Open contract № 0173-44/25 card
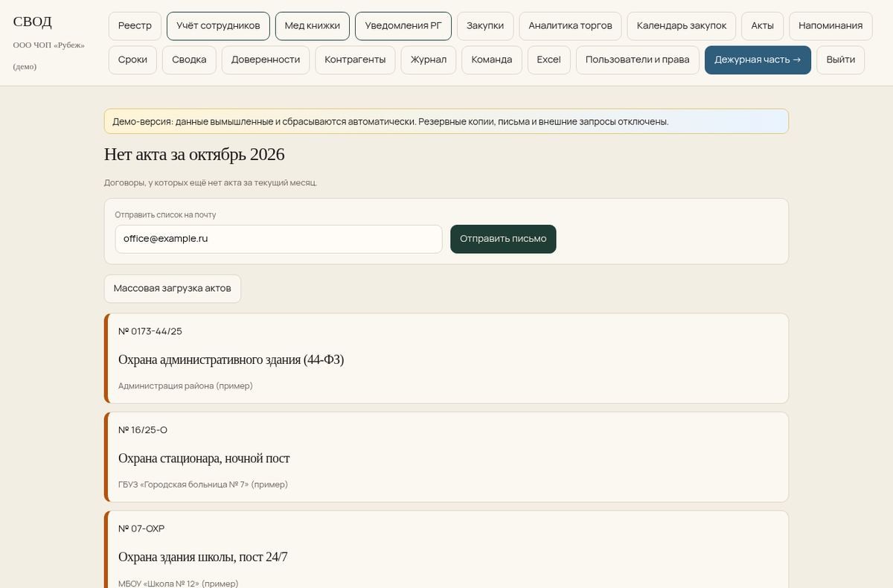Screen dimensions: 893x588 point(446,358)
